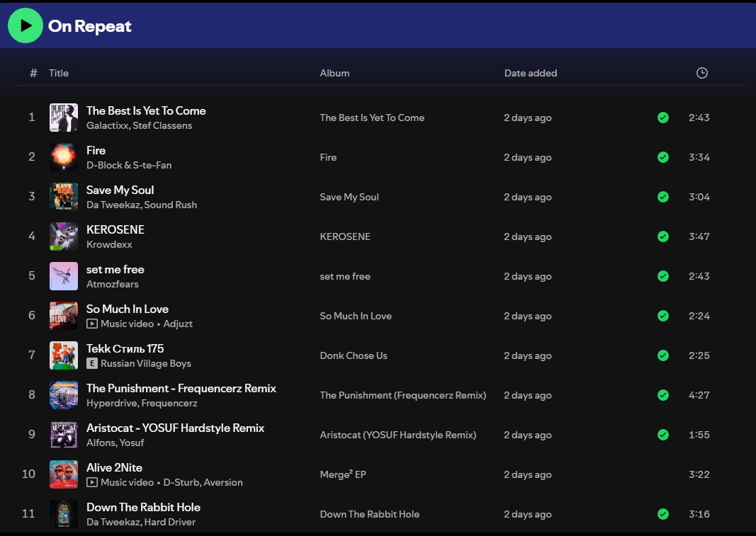Click the KEROSENE cover art
Screen dimensions: 756x536
click(64, 236)
